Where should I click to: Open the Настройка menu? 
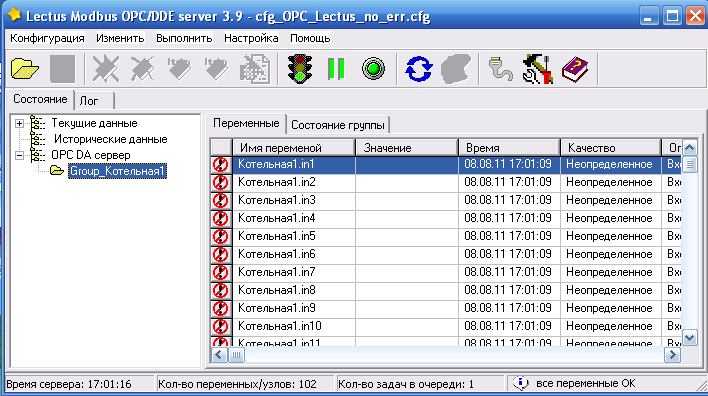point(251,38)
